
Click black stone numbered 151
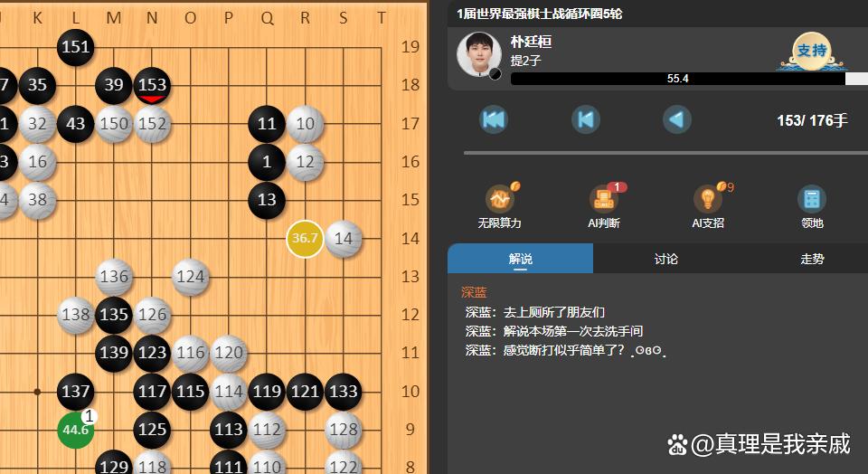click(x=75, y=47)
